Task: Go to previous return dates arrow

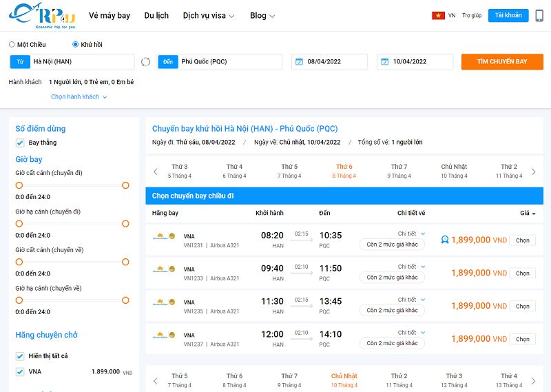Action: coord(156,381)
